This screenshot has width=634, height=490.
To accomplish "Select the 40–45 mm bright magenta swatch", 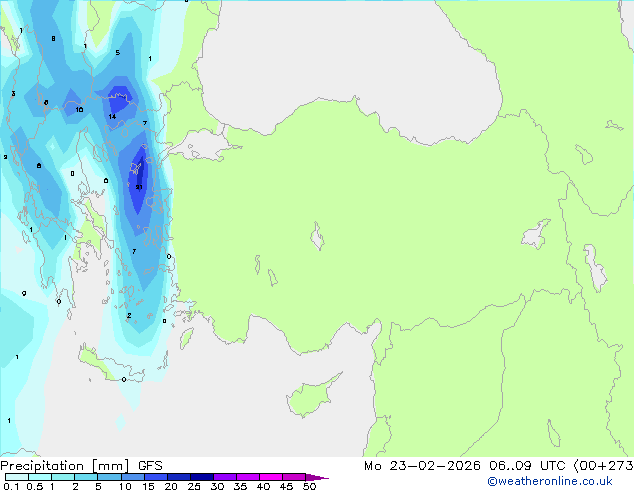I will 271,477.
